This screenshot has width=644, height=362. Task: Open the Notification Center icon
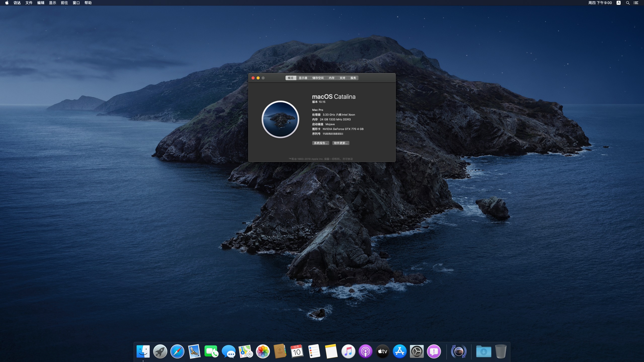click(x=636, y=3)
